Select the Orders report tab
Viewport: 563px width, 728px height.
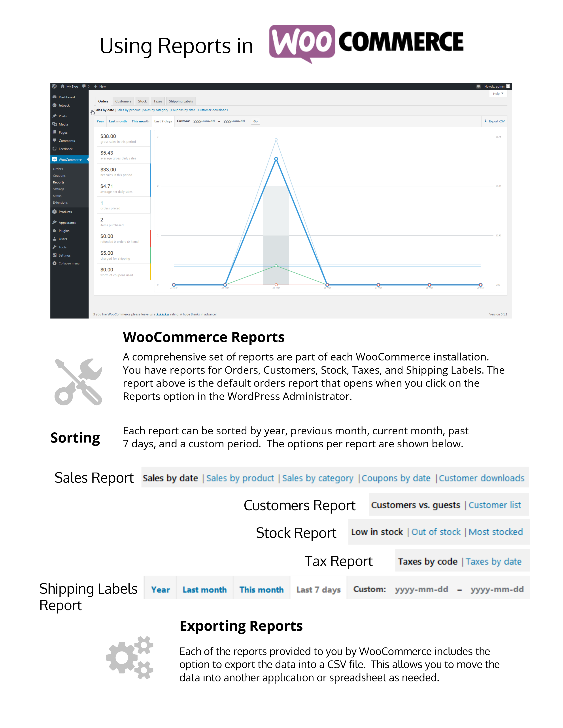click(x=103, y=101)
